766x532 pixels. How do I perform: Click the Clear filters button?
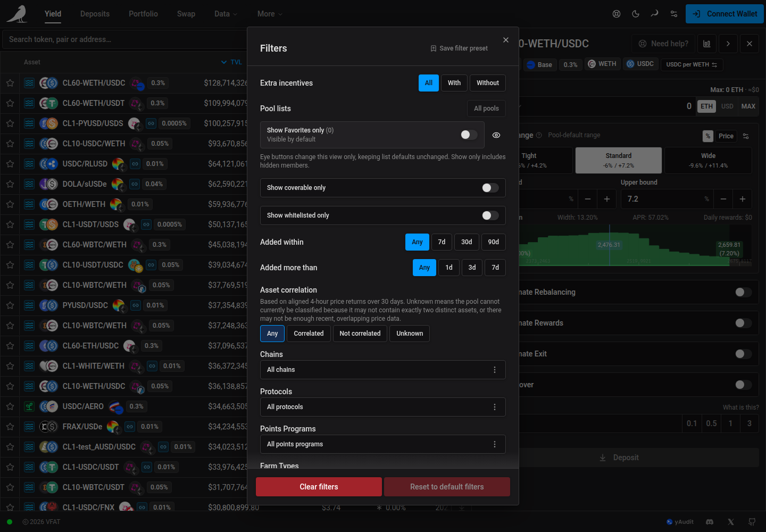click(x=319, y=487)
